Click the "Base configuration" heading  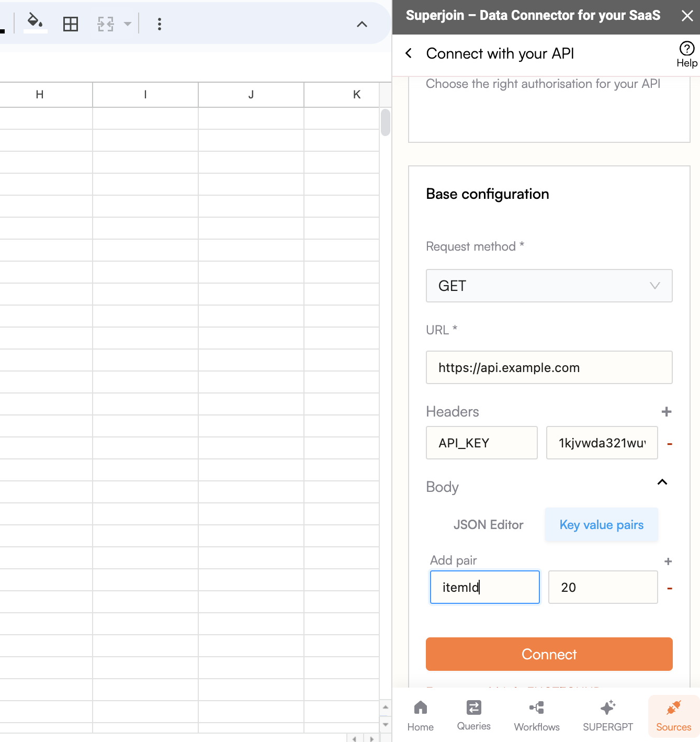pyautogui.click(x=488, y=194)
